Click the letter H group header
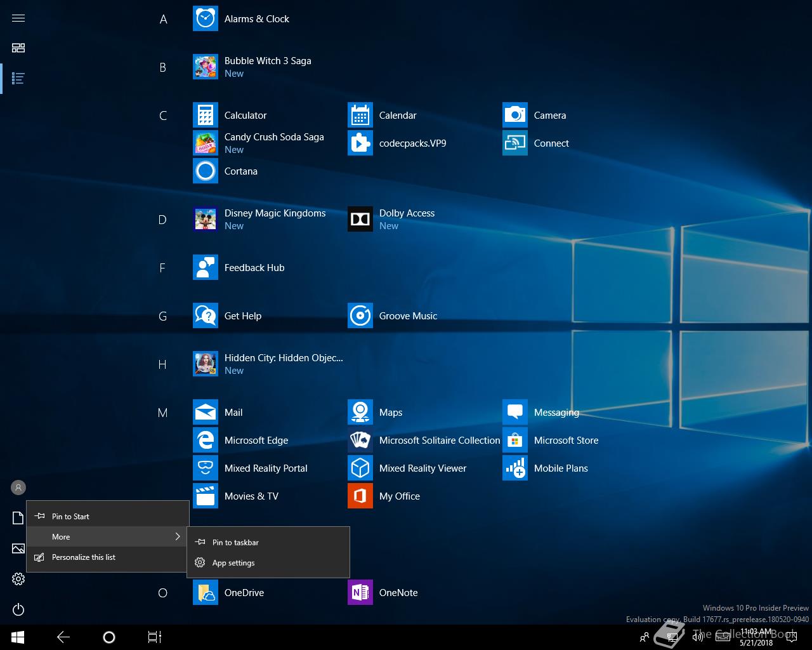 [x=163, y=364]
